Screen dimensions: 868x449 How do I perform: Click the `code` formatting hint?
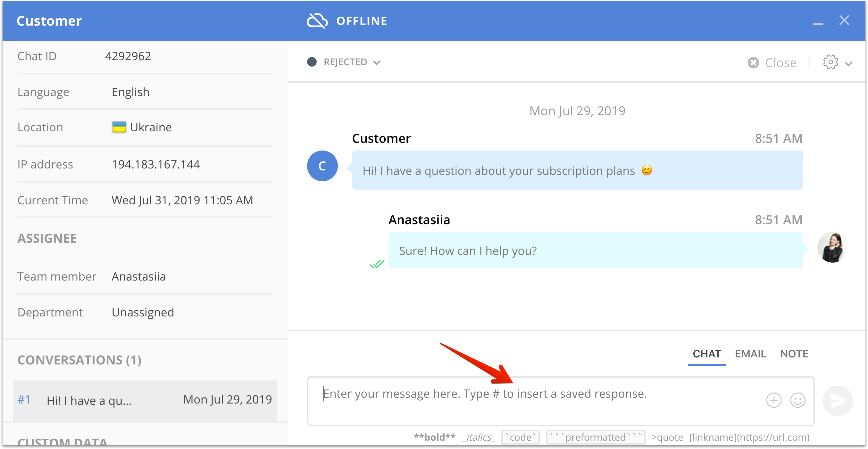tap(520, 437)
